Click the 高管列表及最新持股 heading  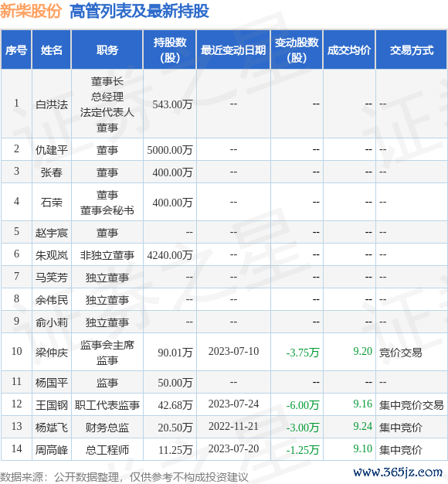click(139, 12)
